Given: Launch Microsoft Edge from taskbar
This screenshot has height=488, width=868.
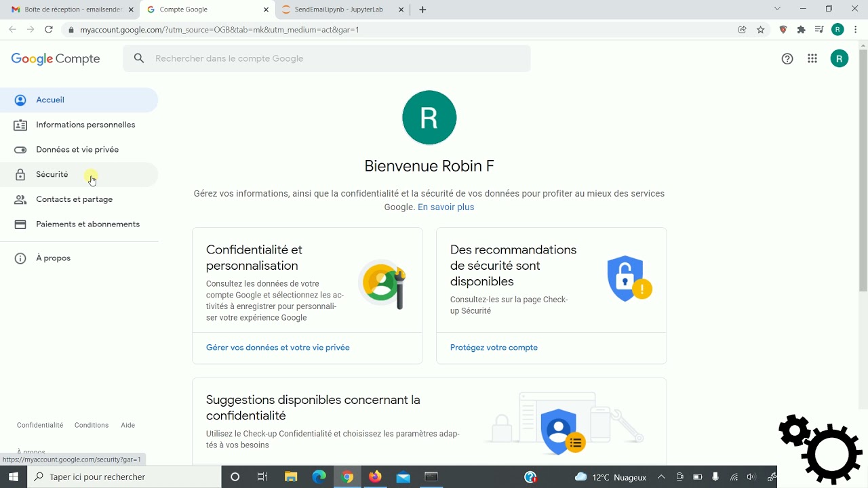Looking at the screenshot, I should point(319,477).
